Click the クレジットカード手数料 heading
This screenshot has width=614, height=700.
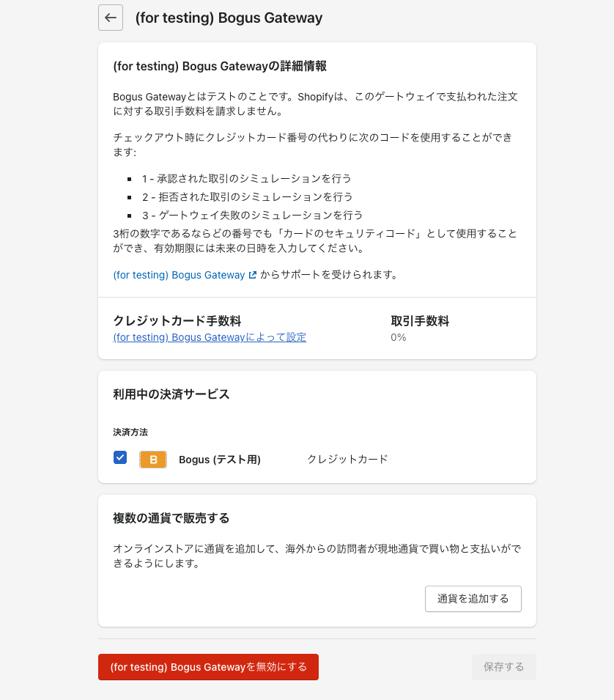(x=177, y=321)
